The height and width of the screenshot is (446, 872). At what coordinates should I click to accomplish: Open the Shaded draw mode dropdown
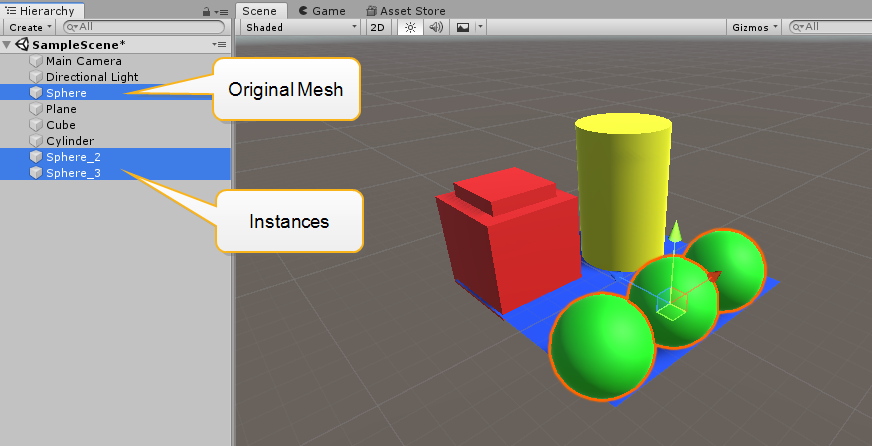click(298, 27)
